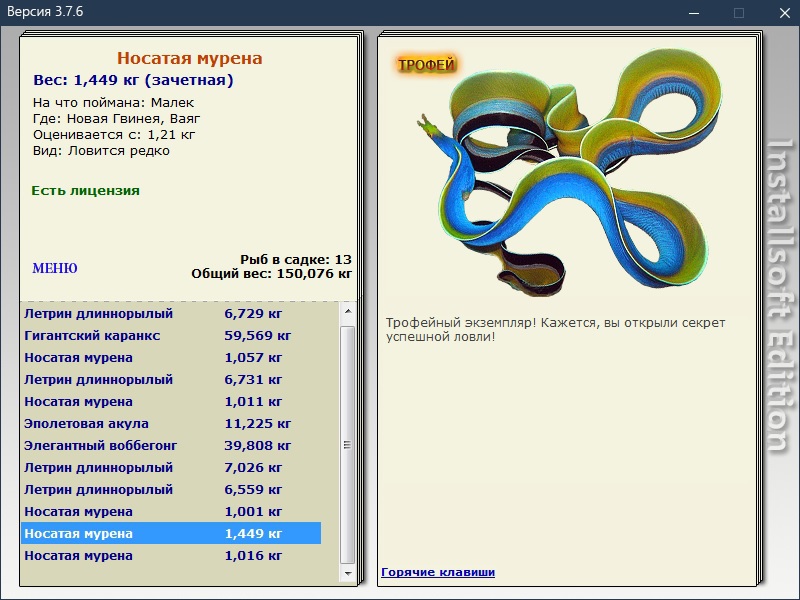Select Летрин длиннорылый 6,729 кг row
This screenshot has width=800, height=600.
[x=171, y=314]
